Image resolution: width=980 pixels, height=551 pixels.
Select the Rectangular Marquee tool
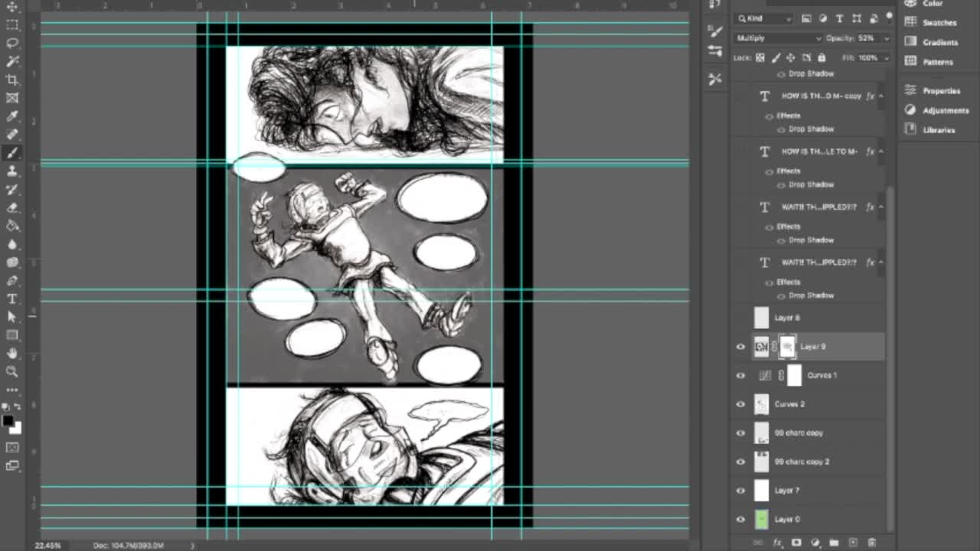(12, 25)
